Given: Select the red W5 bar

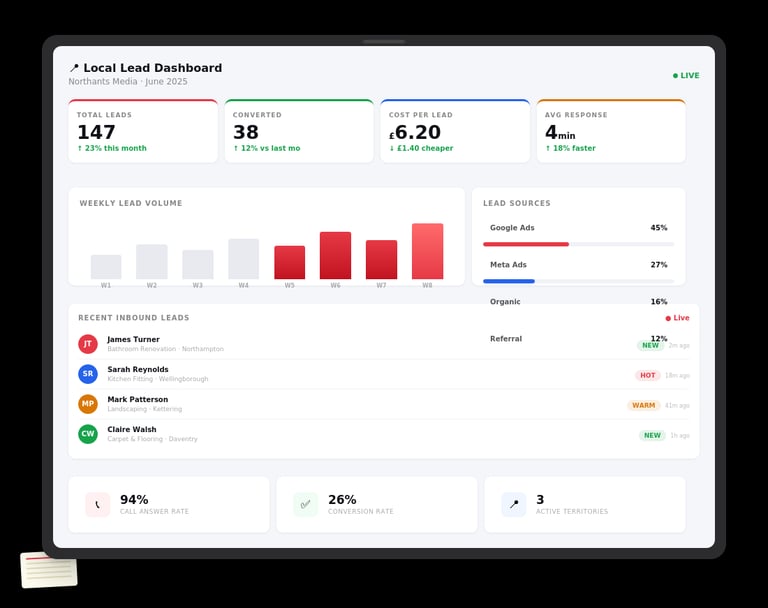Looking at the screenshot, I should [289, 263].
